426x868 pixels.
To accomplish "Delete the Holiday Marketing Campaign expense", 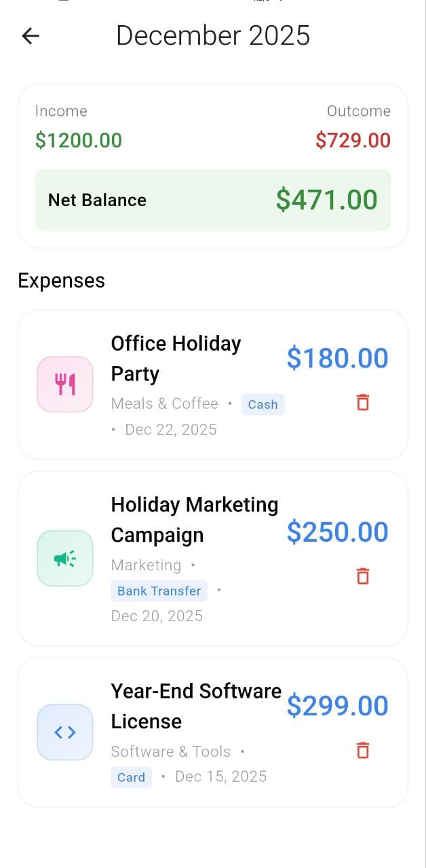I will [x=363, y=576].
